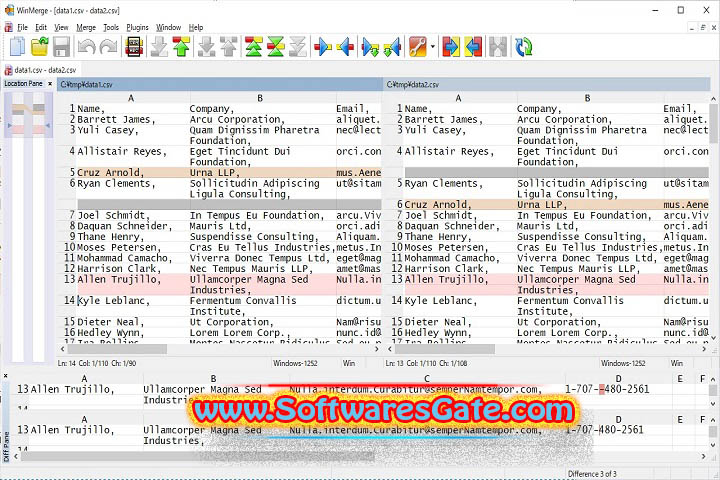Click left pane 'Windows-1252' encoding status
Viewport: 720px width, 480px height.
point(295,363)
